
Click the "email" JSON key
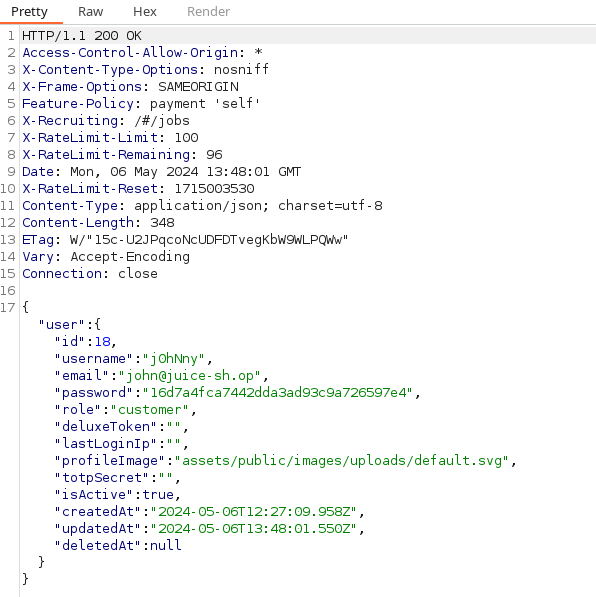81,376
